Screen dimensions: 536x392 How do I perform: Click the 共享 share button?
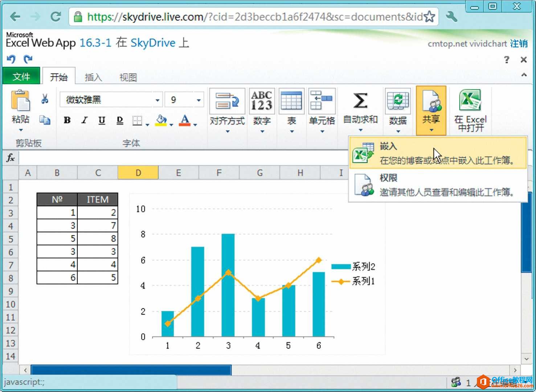click(x=431, y=111)
